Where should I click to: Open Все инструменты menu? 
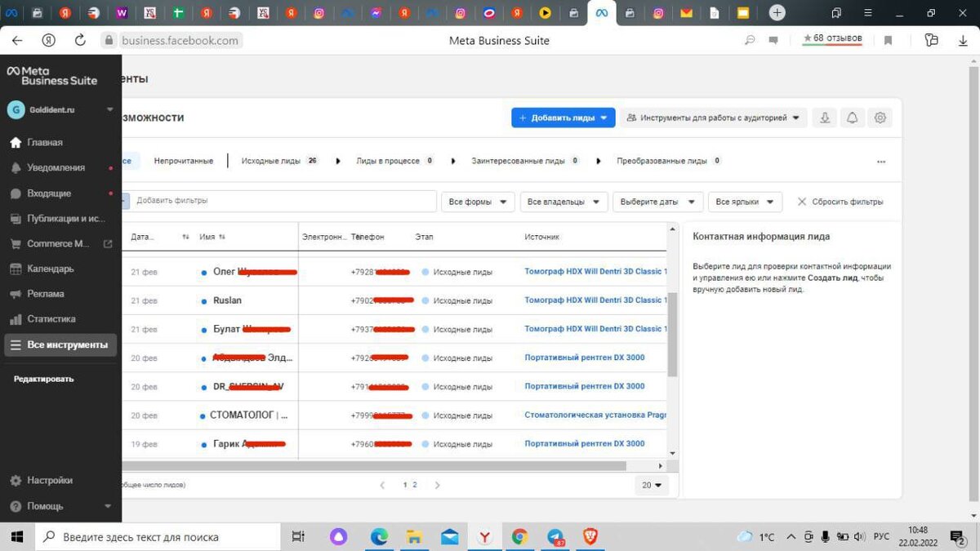pos(60,345)
